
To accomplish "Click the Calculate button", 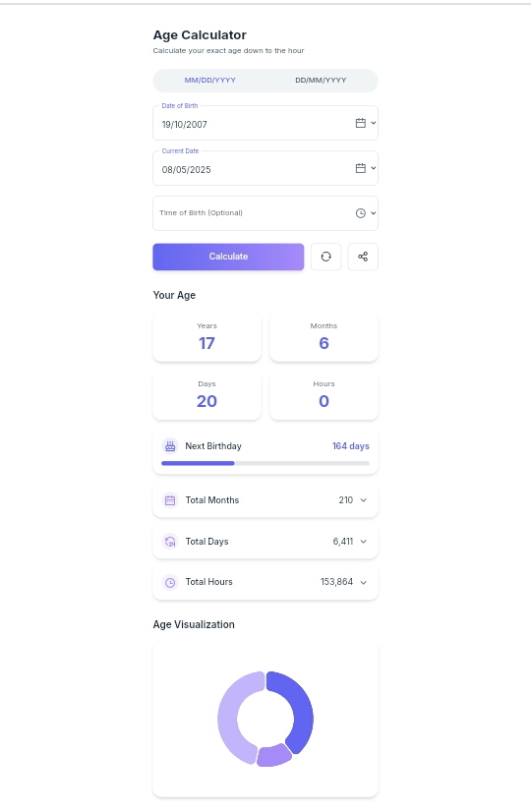I will click(x=228, y=257).
